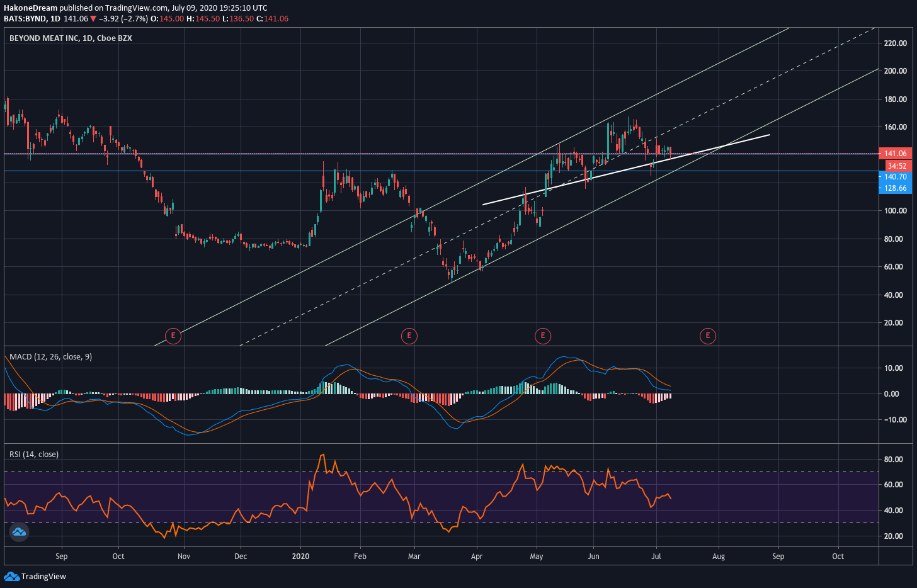Click the blue 140.70 price label

tap(895, 177)
